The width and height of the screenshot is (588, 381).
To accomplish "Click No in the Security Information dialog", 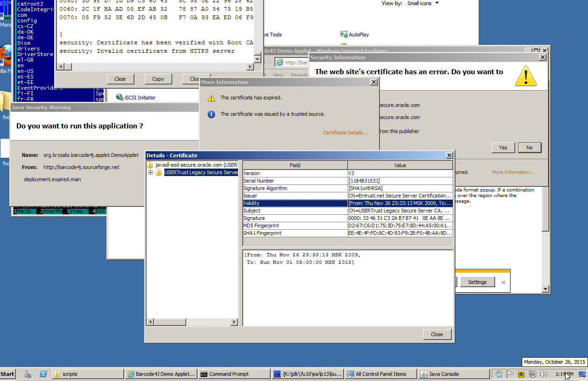I will (529, 148).
